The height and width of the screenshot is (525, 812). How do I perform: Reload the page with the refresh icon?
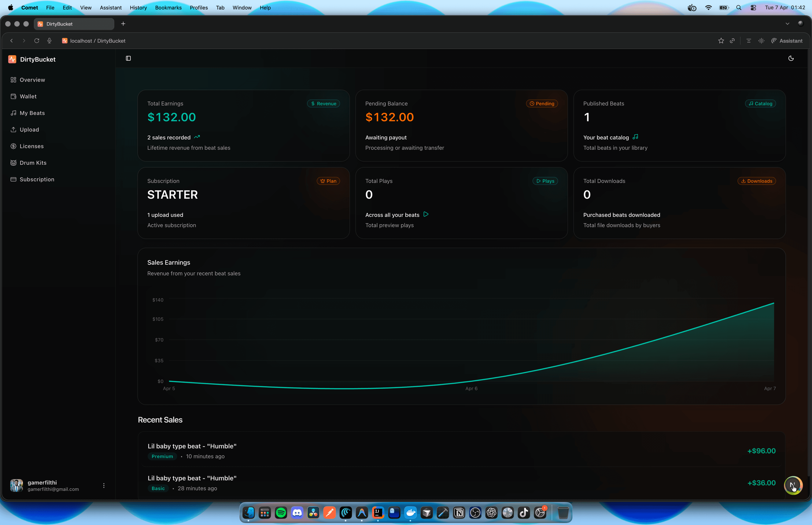(x=36, y=41)
